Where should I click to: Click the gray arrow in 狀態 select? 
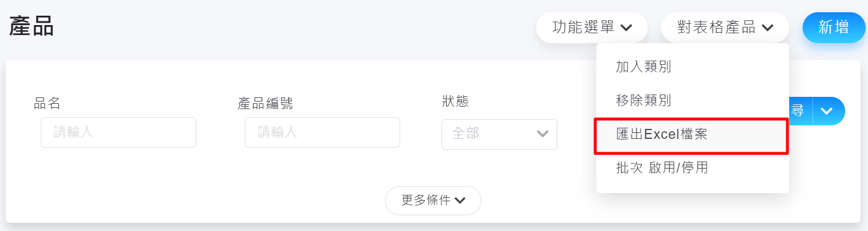point(543,134)
